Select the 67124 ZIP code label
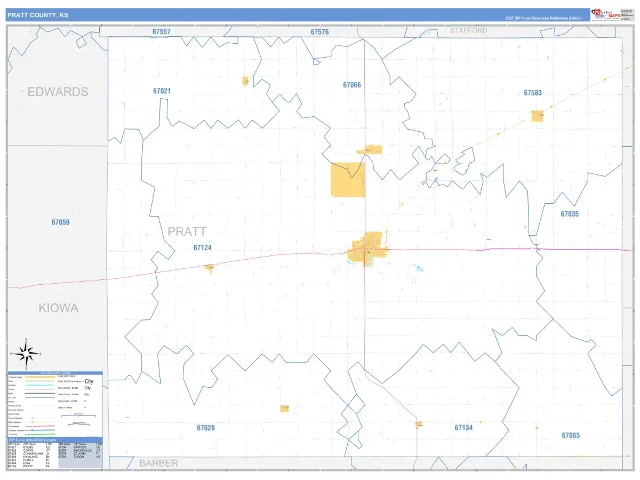640x480 pixels. 202,247
